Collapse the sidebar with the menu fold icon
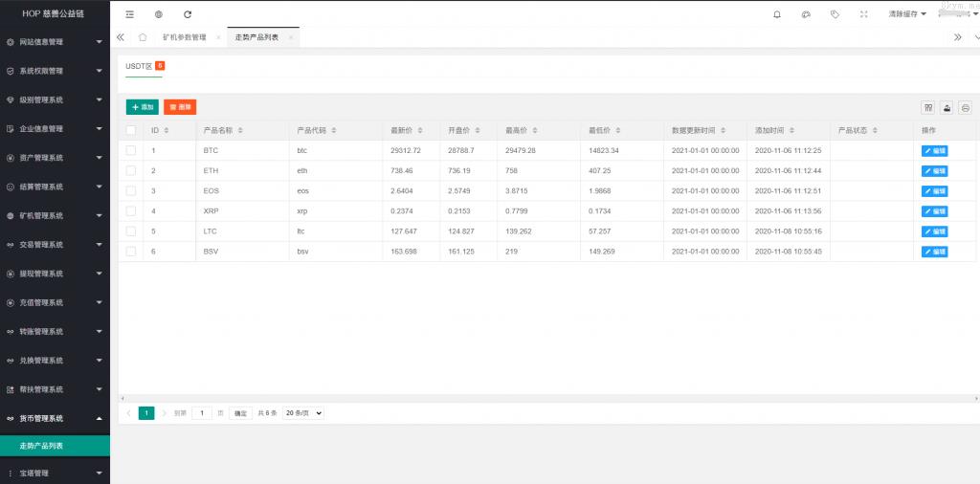The image size is (980, 484). pos(130,14)
